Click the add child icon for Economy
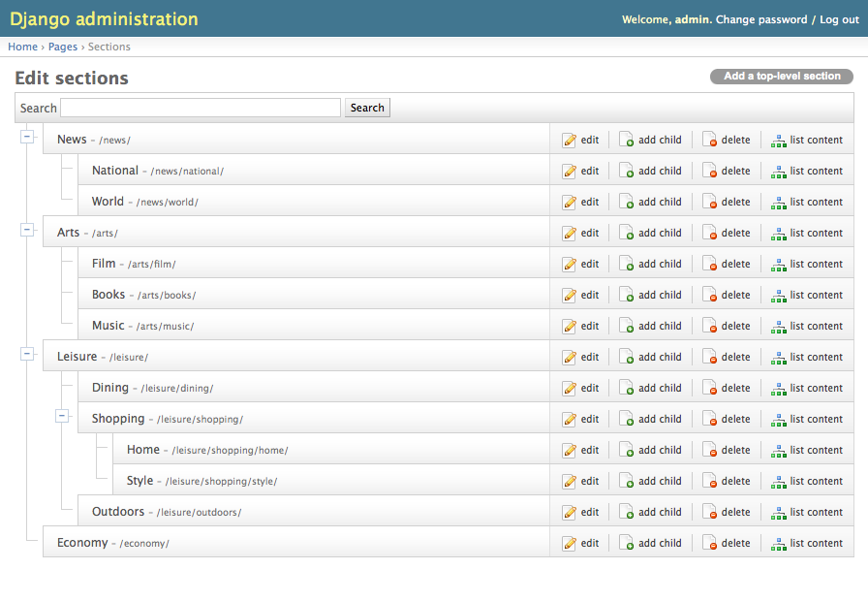The width and height of the screenshot is (868, 601). [627, 544]
